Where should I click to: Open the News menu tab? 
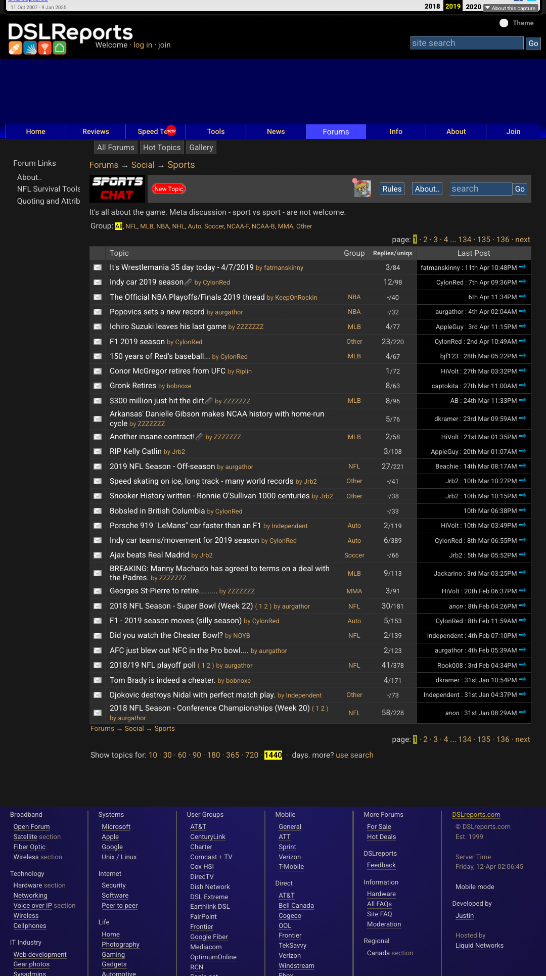coord(276,131)
